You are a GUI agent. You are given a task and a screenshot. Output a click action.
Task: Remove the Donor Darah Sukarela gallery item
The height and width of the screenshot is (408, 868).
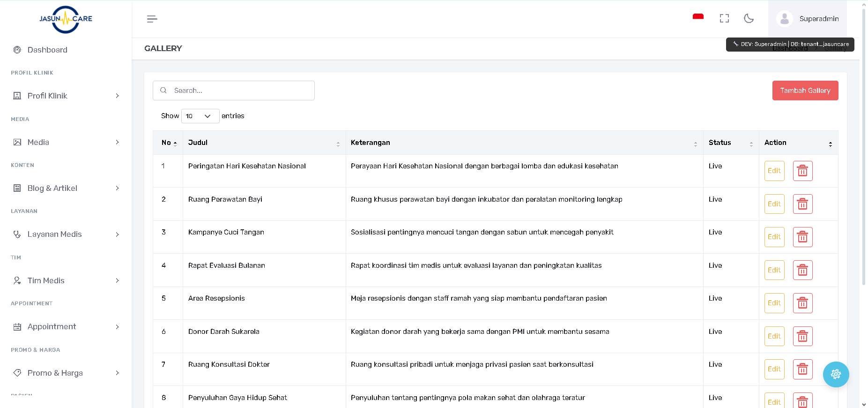tap(802, 337)
